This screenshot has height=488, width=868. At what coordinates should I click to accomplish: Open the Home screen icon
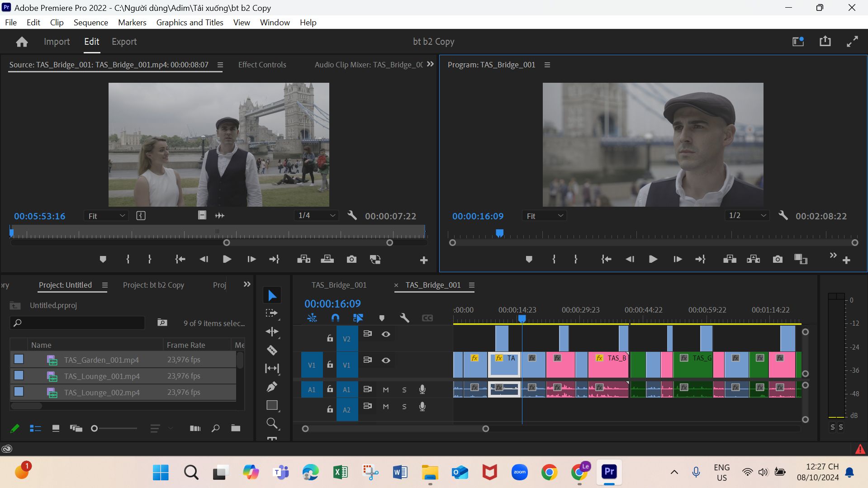[22, 42]
